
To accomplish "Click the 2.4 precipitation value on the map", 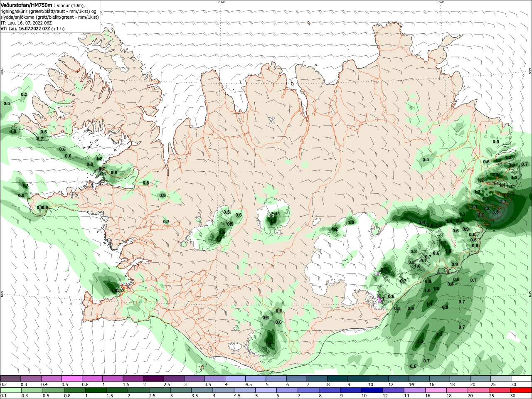I will pos(422,222).
